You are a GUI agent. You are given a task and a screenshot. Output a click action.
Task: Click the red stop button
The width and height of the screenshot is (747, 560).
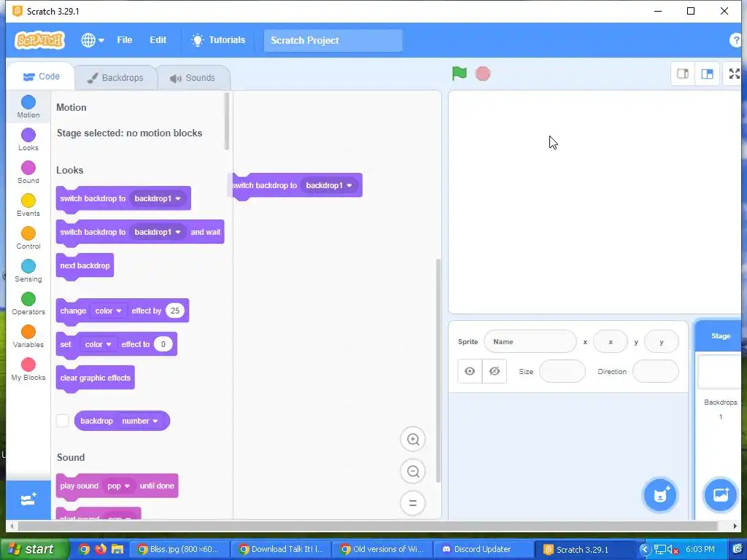tap(483, 74)
